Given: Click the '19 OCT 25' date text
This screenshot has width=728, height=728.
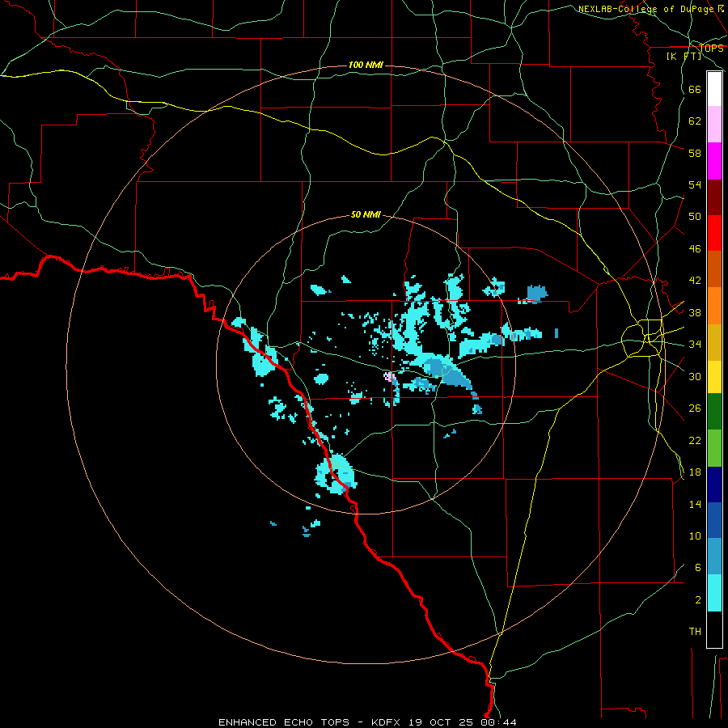Looking at the screenshot, I should point(442,722).
